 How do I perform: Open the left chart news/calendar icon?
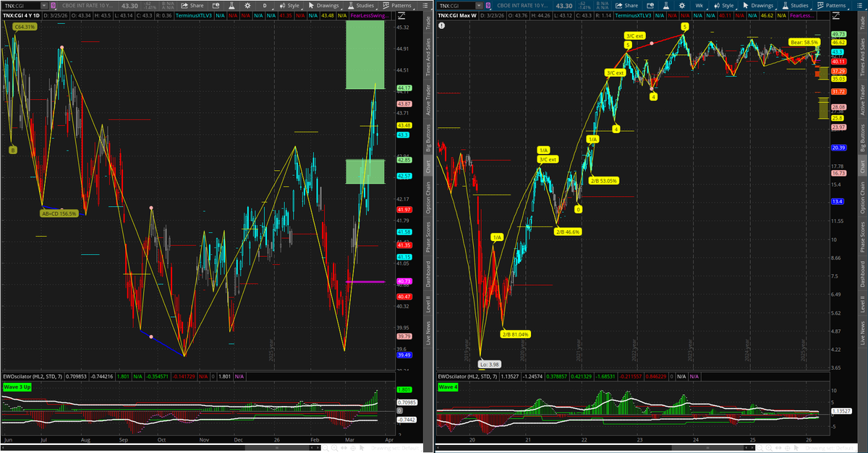216,6
